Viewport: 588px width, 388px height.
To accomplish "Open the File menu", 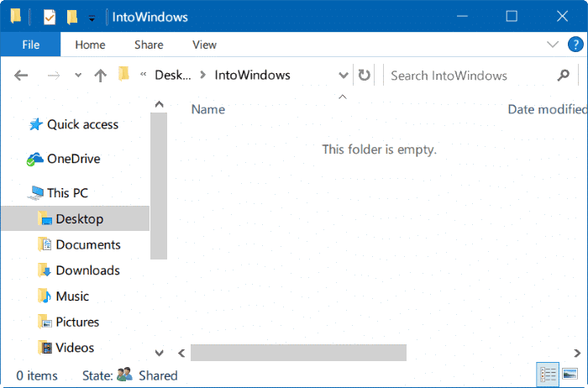I will [30, 45].
